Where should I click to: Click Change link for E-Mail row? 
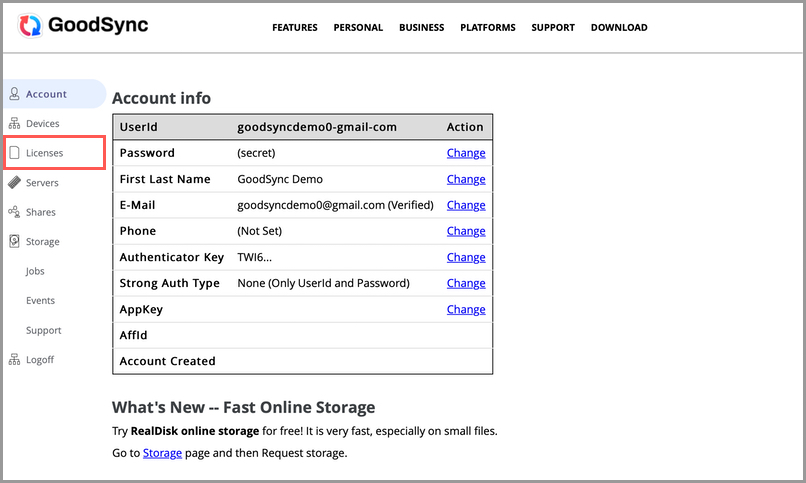click(466, 205)
